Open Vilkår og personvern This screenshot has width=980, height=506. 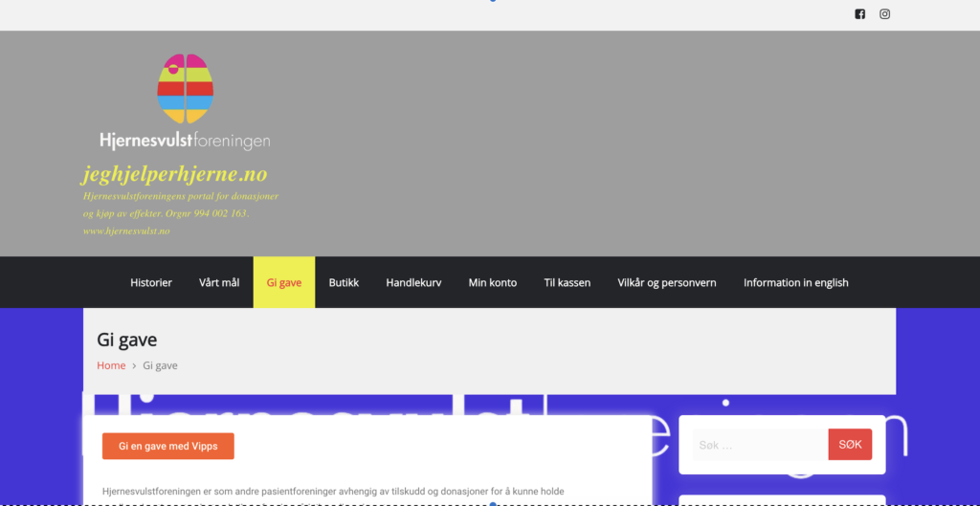[x=667, y=282]
